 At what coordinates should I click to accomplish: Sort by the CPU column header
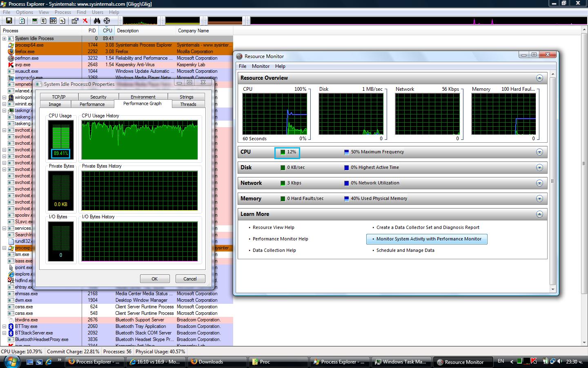point(107,31)
